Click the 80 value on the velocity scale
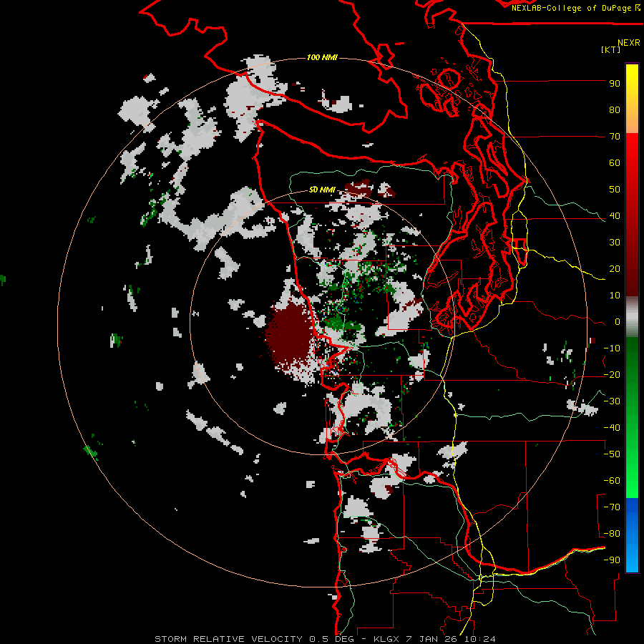 [x=615, y=110]
